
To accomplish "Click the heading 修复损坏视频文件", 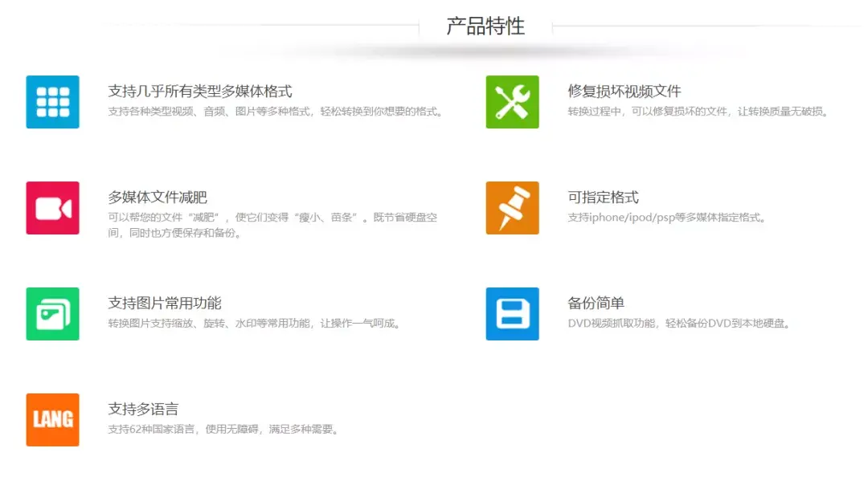I will [x=624, y=92].
